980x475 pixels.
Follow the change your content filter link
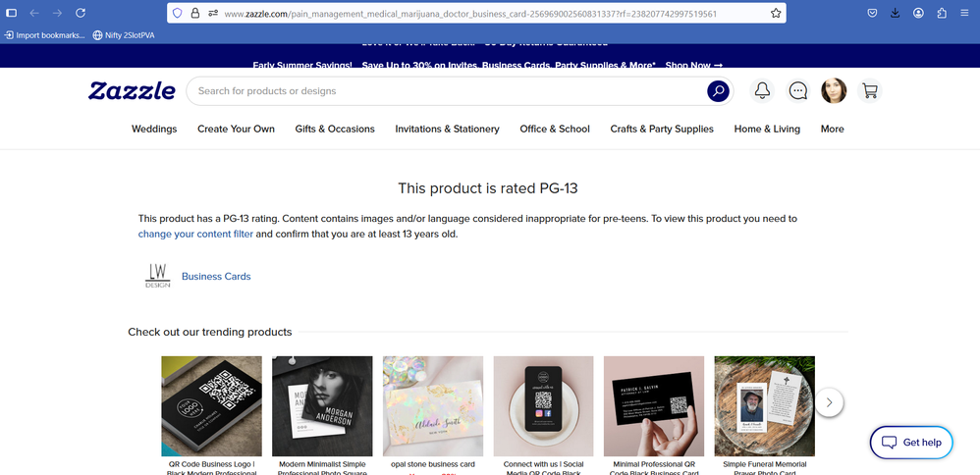195,235
